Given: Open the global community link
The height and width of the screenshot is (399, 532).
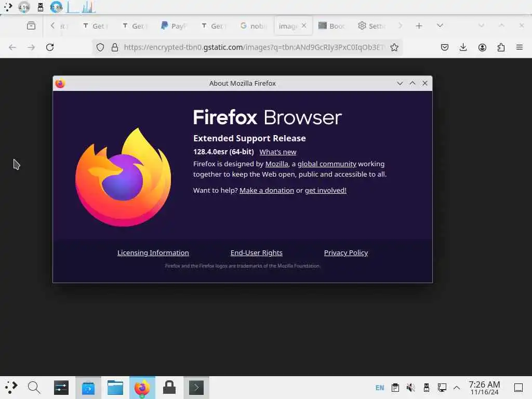Looking at the screenshot, I should (x=327, y=164).
